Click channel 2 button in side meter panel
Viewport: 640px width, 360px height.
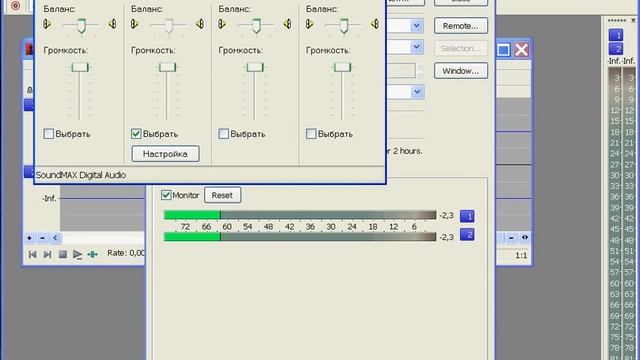pyautogui.click(x=616, y=49)
